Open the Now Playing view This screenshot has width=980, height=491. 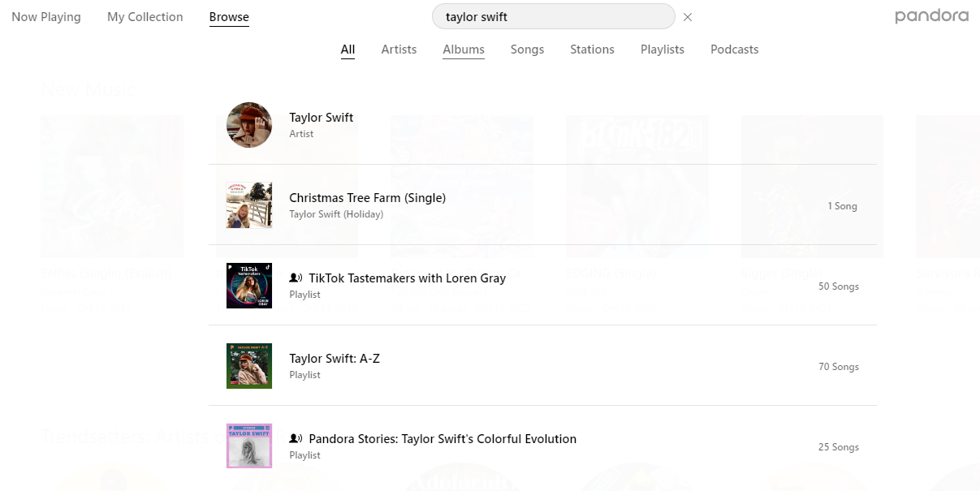(x=46, y=17)
